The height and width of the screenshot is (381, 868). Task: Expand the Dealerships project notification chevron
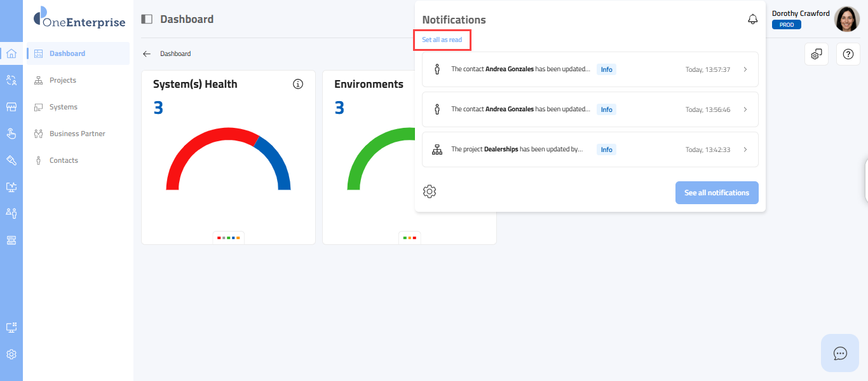pos(745,149)
